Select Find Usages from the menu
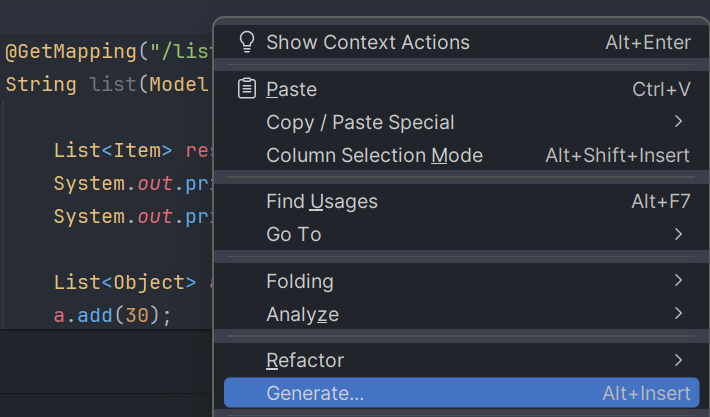The height and width of the screenshot is (417, 710). click(322, 201)
